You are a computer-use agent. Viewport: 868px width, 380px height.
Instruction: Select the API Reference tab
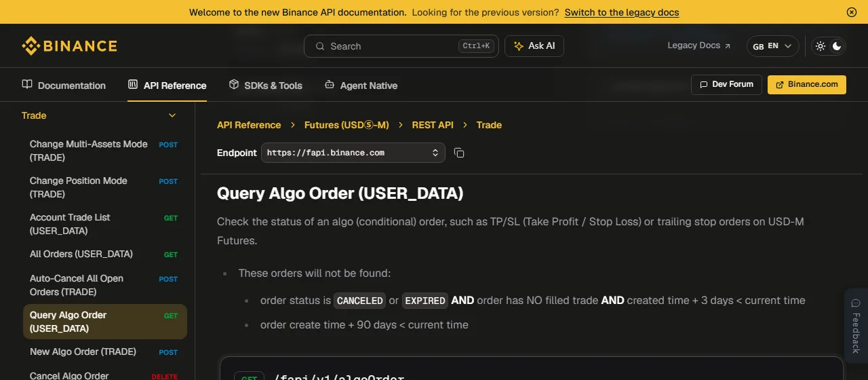pos(167,85)
